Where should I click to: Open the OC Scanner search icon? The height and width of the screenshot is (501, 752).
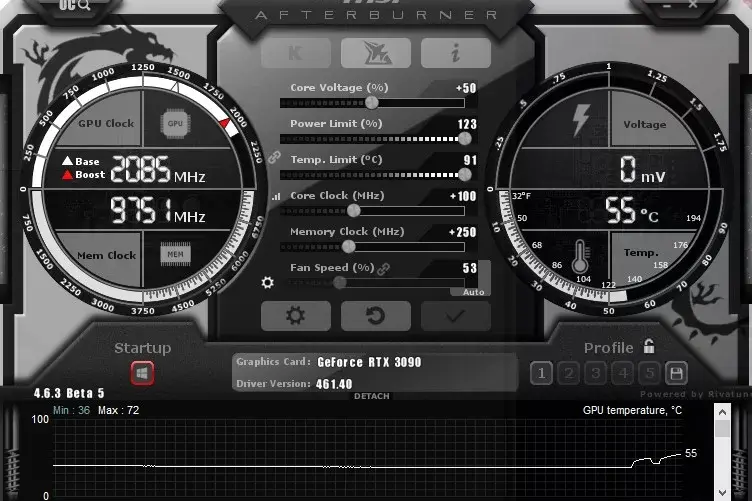click(75, 5)
